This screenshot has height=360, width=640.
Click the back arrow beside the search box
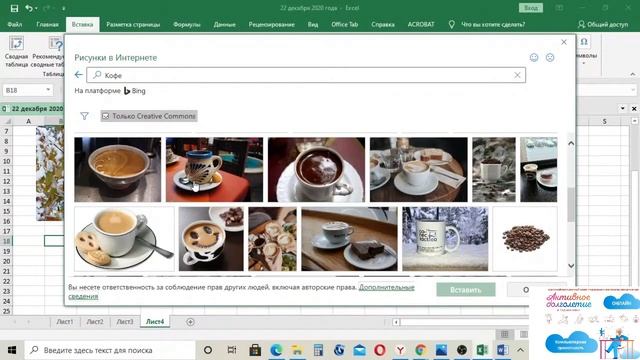pyautogui.click(x=79, y=75)
